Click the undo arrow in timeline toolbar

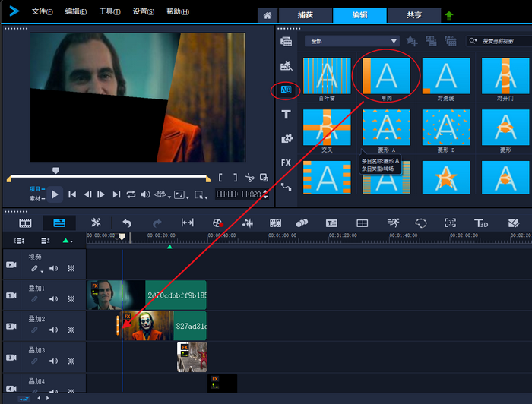127,223
